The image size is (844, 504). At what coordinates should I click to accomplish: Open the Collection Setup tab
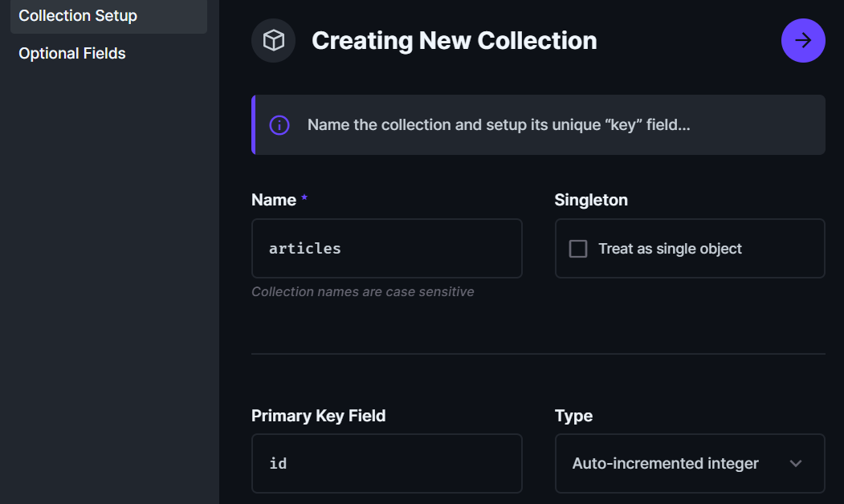(x=78, y=15)
